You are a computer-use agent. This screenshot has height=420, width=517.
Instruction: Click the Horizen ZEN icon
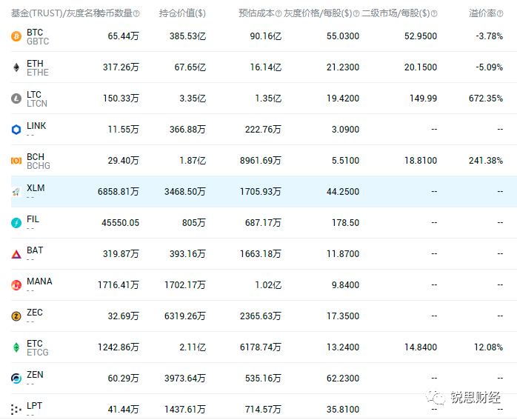[16, 379]
